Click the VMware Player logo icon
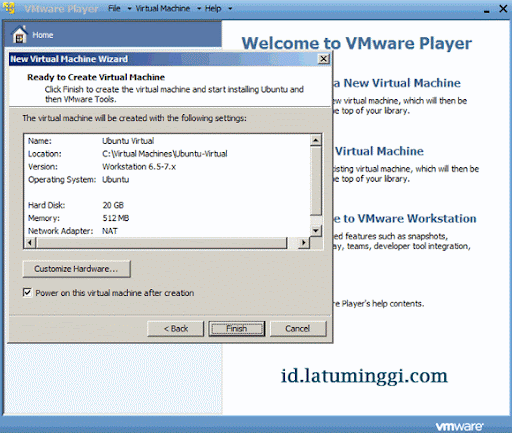Screen dimensions: 512x433 click(9, 8)
